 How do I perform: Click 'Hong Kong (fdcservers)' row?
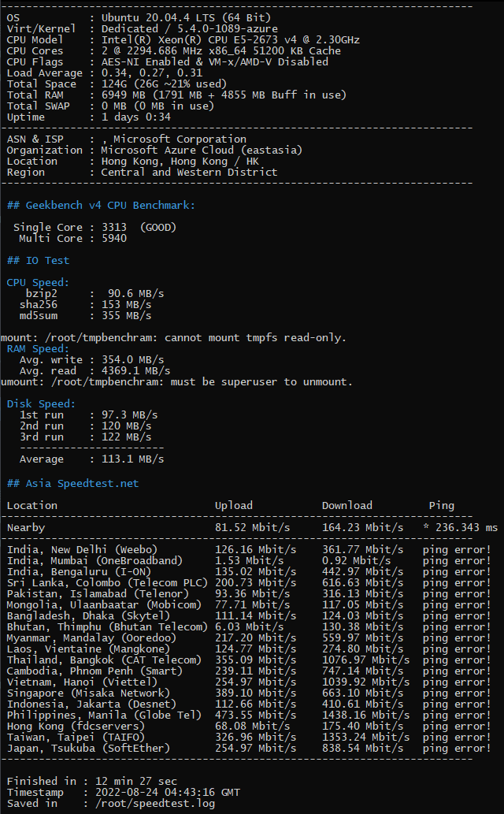(249, 727)
